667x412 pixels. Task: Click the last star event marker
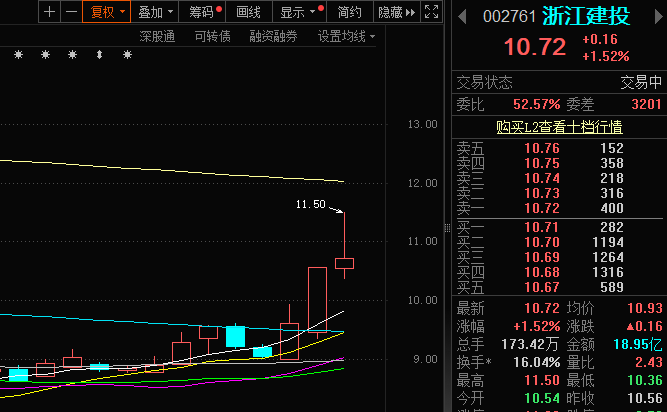tap(126, 55)
